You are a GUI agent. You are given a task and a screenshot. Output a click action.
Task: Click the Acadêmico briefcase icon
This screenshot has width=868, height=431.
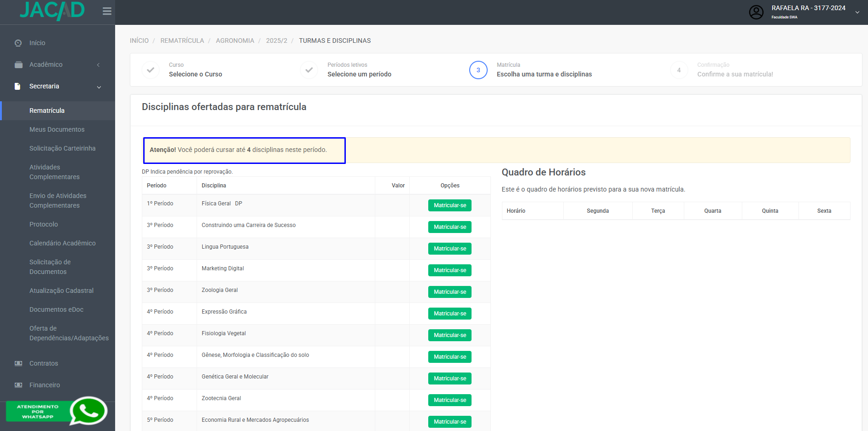point(18,64)
